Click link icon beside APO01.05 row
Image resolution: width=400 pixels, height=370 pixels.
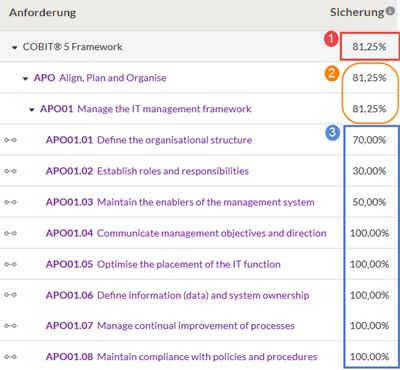click(10, 264)
